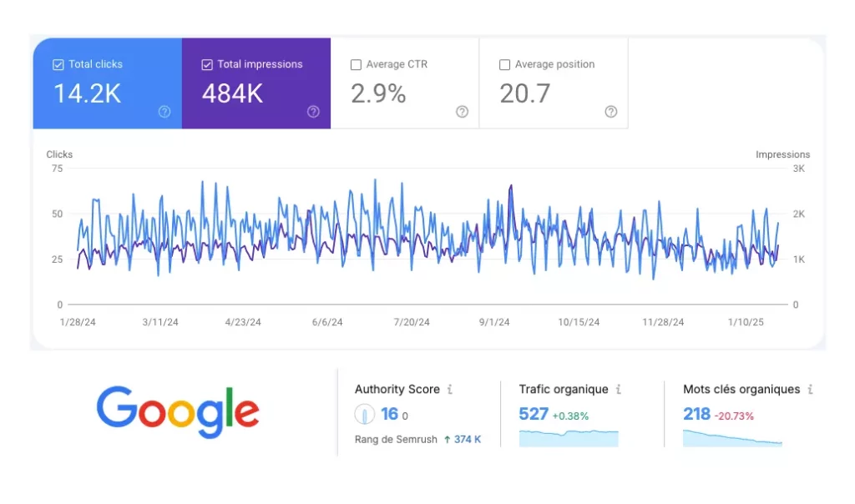Screen dimensions: 855x504
Task: Click the 1/28/24 date label
Action: tap(78, 322)
